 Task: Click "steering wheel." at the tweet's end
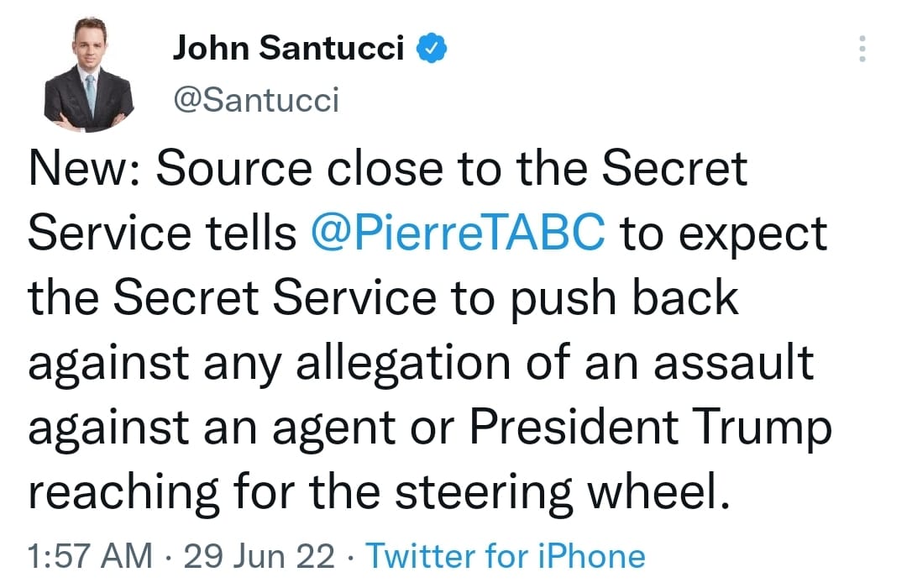[x=558, y=494]
